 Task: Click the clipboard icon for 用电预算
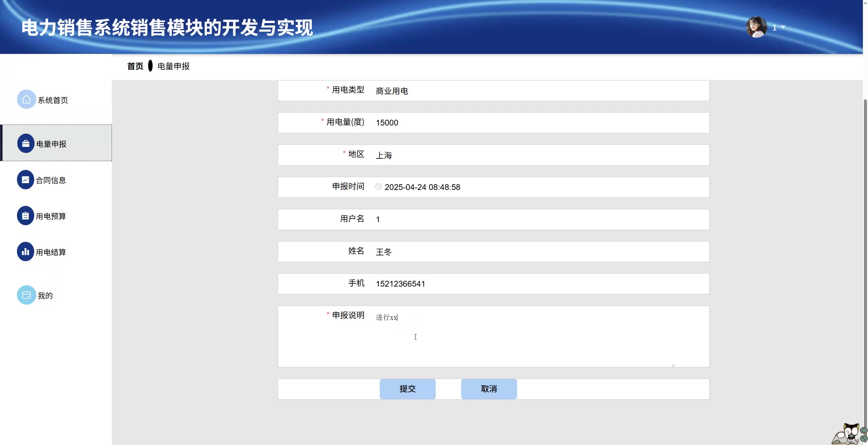tap(26, 216)
